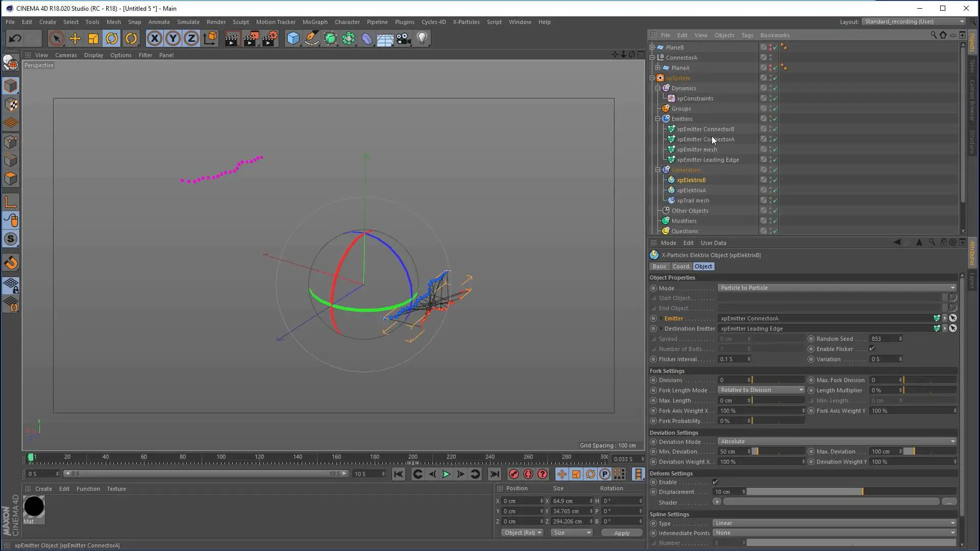Viewport: 980px width, 551px height.
Task: Add a Light object
Action: coord(422,38)
